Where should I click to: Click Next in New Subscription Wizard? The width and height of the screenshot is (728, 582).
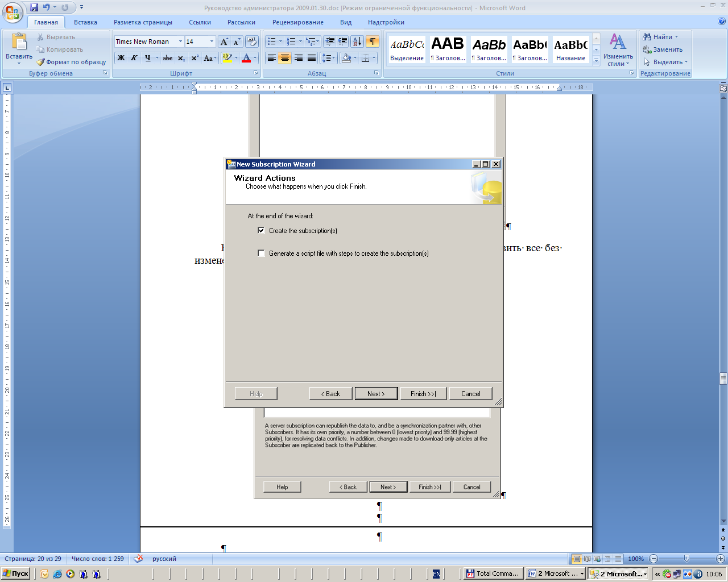click(x=376, y=393)
